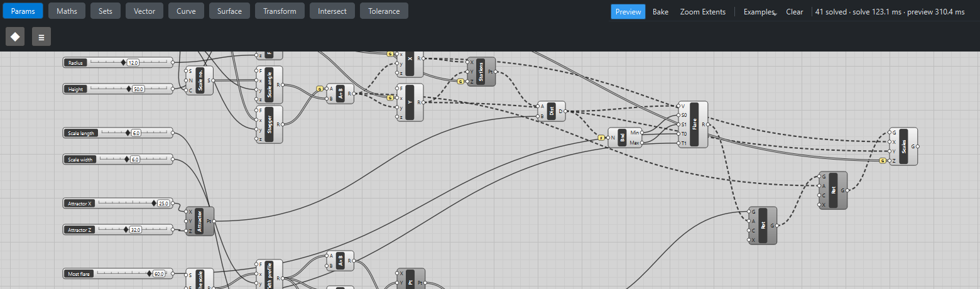Click the Attractor X slider
The image size is (980, 289).
[119, 203]
